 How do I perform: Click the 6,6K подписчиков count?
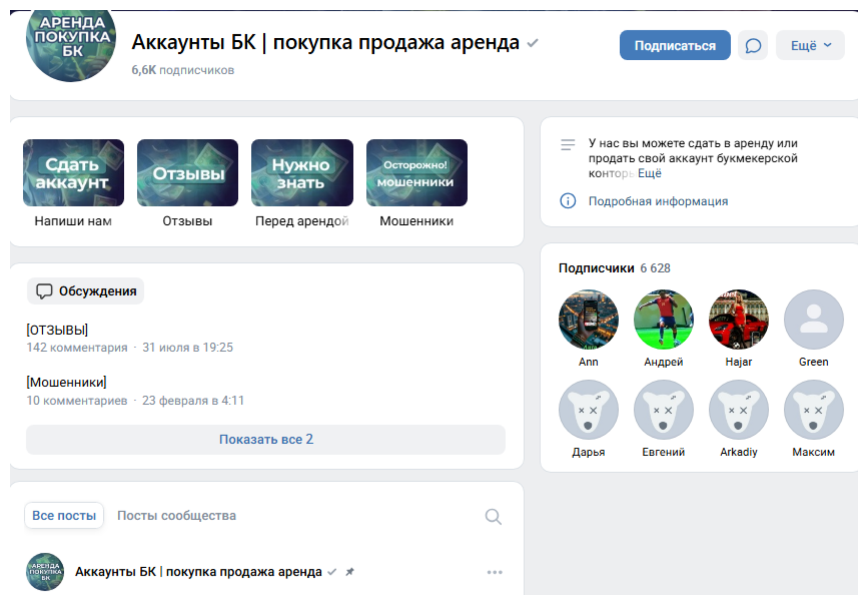(x=183, y=70)
